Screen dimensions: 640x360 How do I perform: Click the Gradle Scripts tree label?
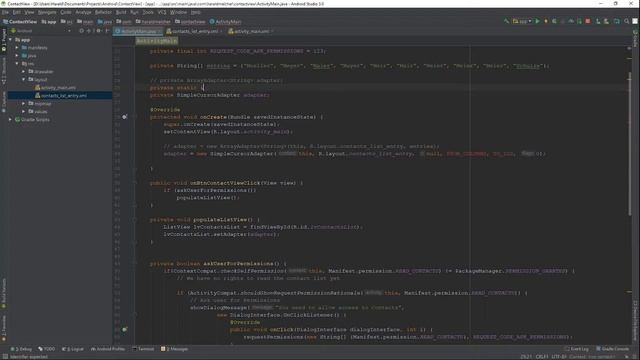35,120
